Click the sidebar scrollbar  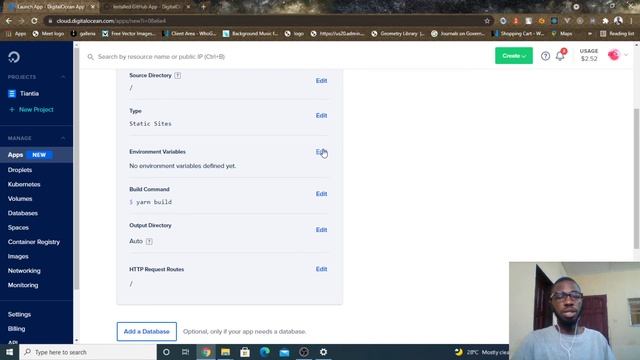76,169
